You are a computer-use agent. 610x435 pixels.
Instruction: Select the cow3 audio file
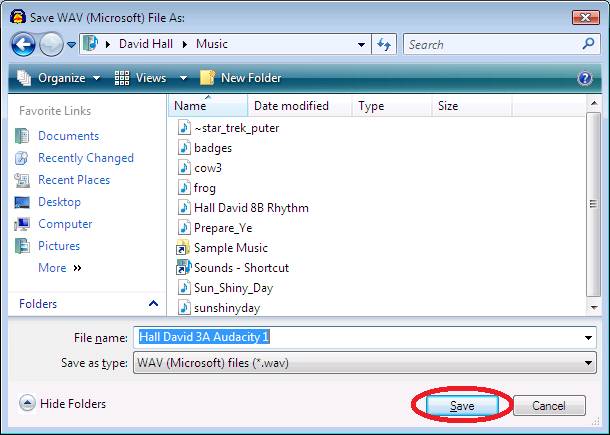point(200,168)
